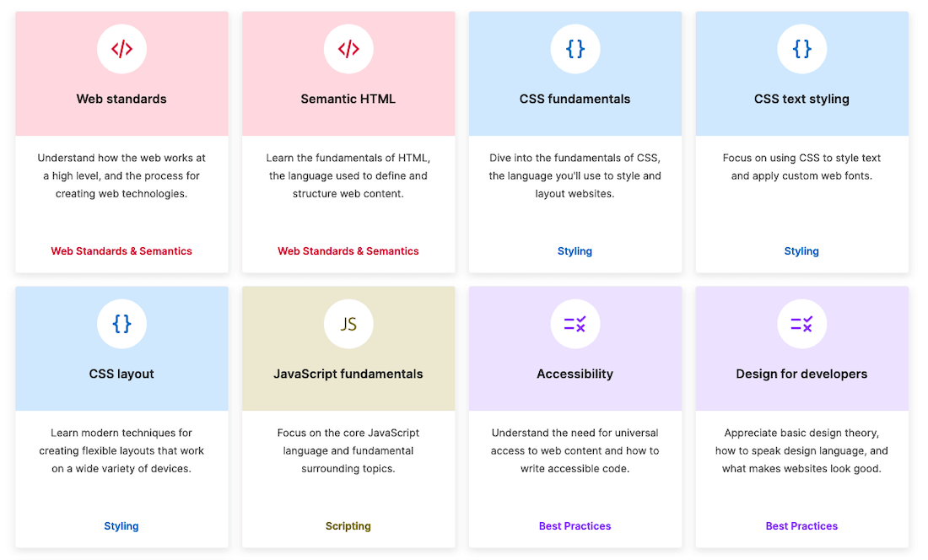Click the Web standards code icon
Screen dimensions: 928x560
(121, 49)
